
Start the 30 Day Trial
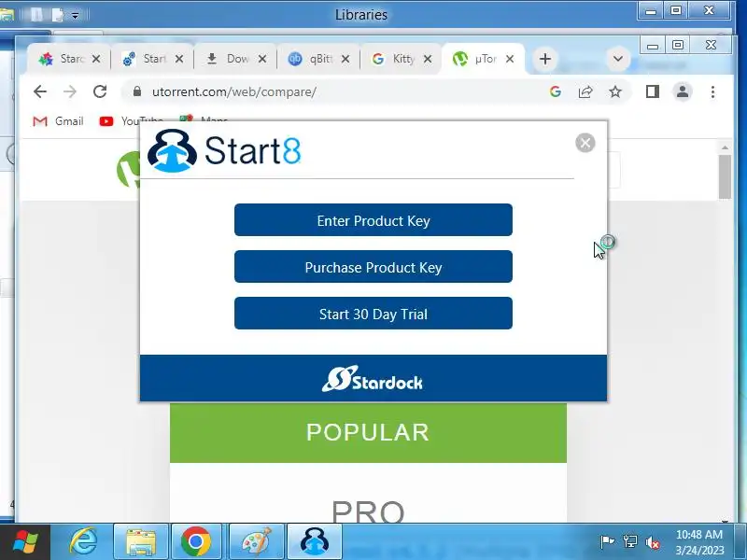(373, 314)
